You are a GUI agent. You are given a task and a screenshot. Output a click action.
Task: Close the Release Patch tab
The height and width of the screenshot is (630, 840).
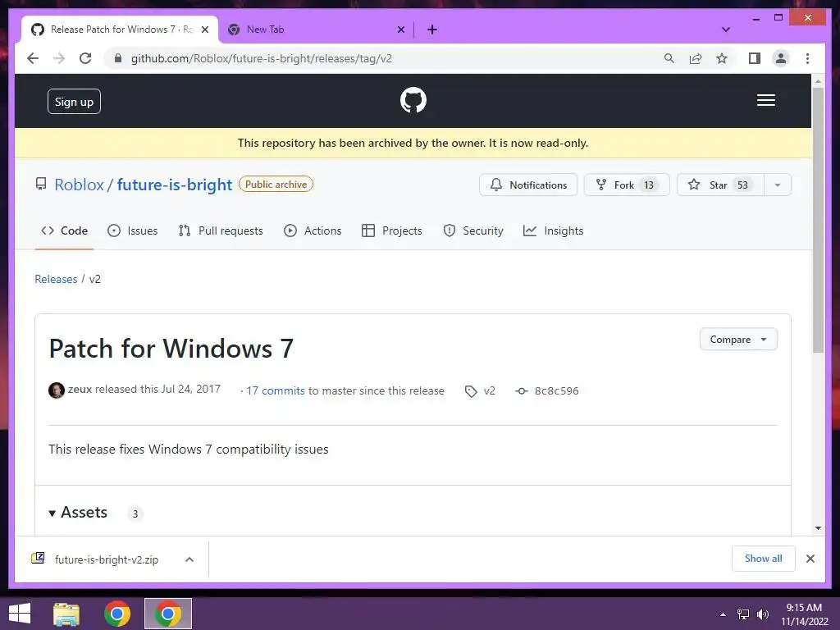click(x=204, y=30)
